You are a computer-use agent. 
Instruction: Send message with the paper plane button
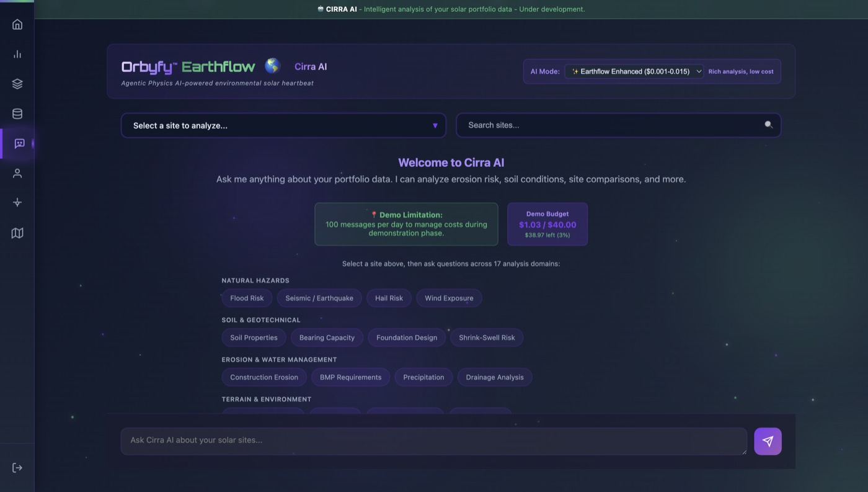click(x=768, y=441)
